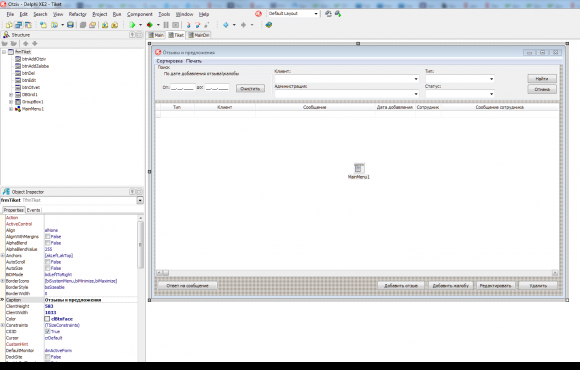580x370 pixels.
Task: Click the Color property clBtnFace swatch
Action: click(47, 319)
